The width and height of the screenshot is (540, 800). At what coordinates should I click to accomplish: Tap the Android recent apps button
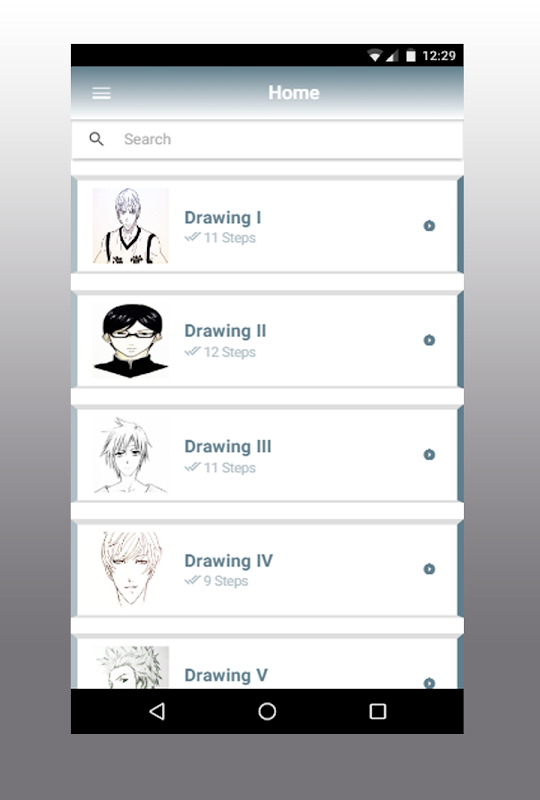pyautogui.click(x=378, y=711)
